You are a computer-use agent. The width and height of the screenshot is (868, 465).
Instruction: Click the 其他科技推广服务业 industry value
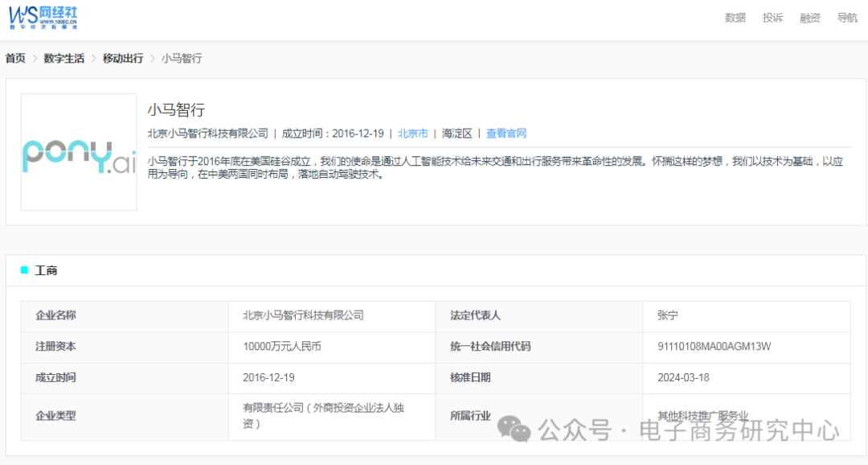(703, 416)
